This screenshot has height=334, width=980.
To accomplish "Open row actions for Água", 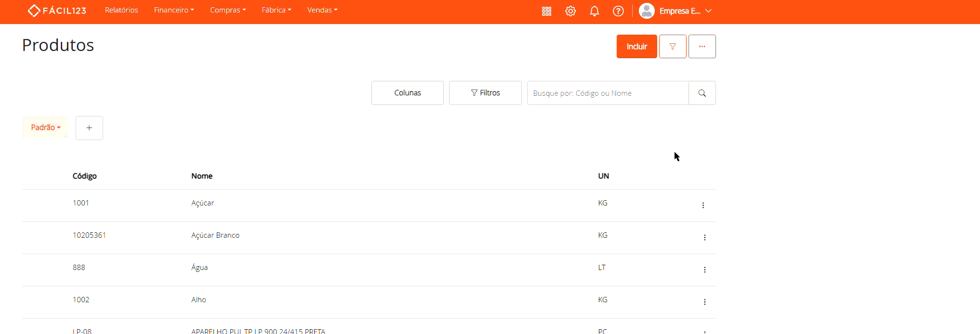I will point(704,270).
